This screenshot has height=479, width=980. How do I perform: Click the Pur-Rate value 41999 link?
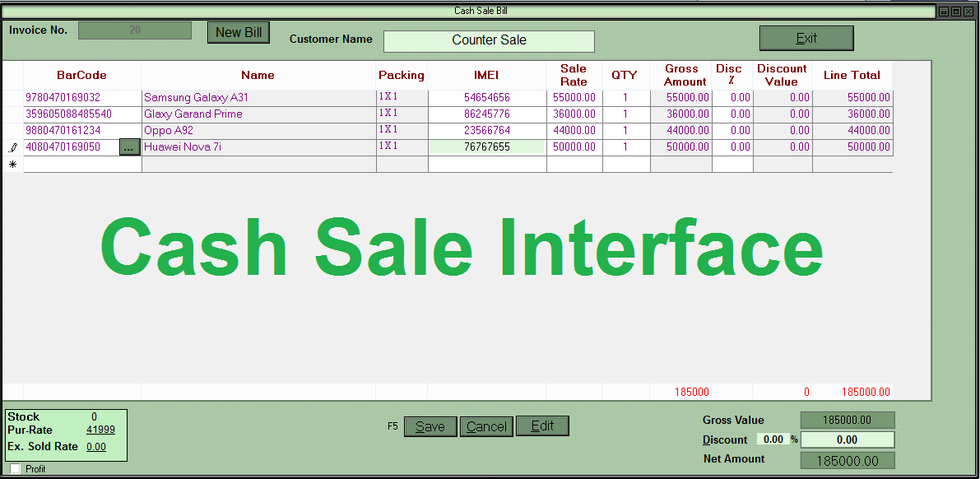100,430
